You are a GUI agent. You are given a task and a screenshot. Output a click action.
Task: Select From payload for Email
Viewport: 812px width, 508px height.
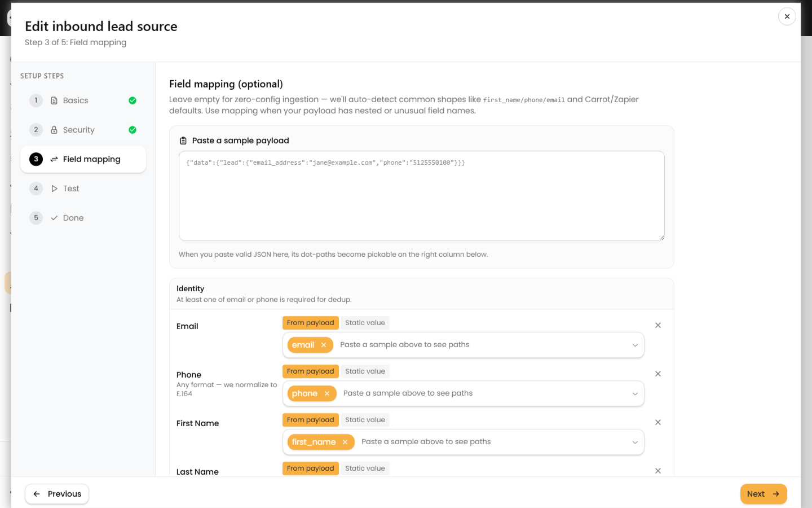[x=311, y=323]
